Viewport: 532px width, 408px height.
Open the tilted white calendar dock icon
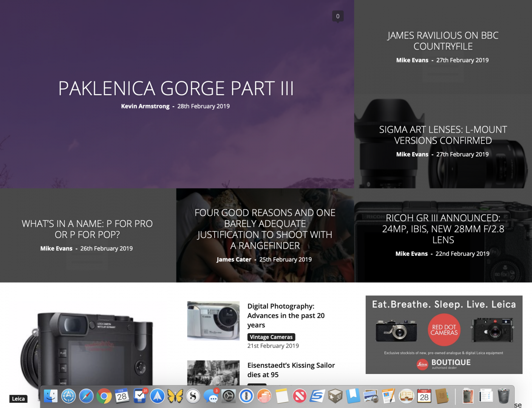coord(122,396)
